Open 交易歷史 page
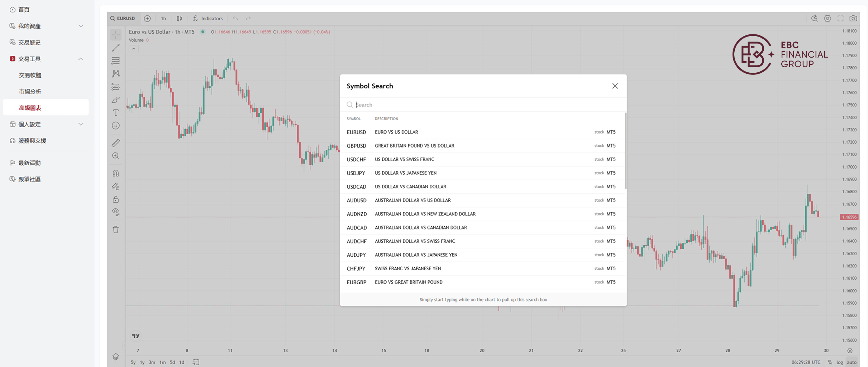 (x=46, y=42)
